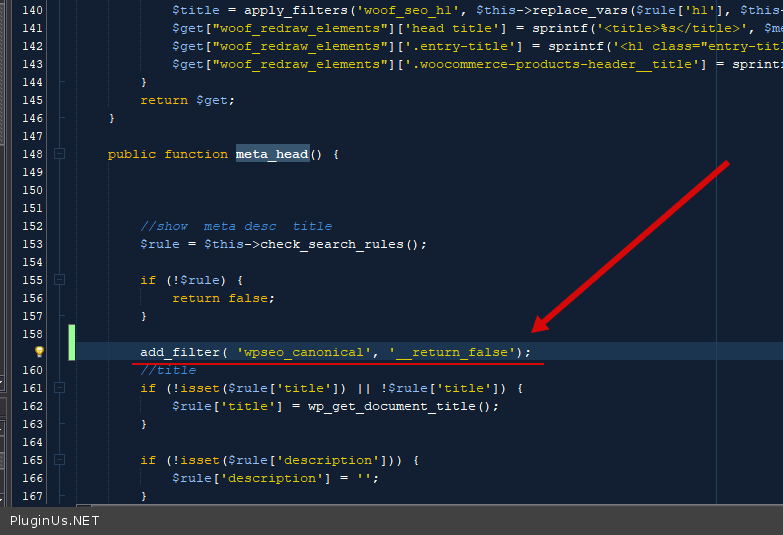Image resolution: width=783 pixels, height=535 pixels.
Task: Click line number 148 in the gutter
Action: [x=31, y=154]
